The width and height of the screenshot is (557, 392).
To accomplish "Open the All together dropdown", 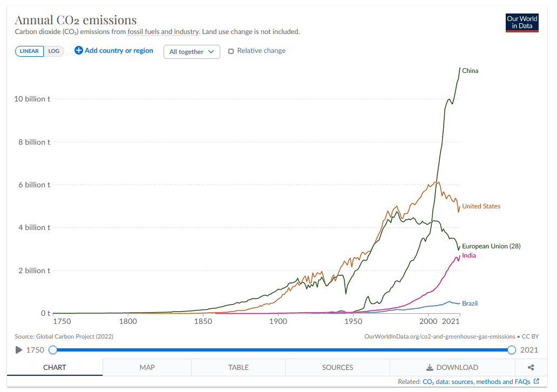I will [x=192, y=52].
